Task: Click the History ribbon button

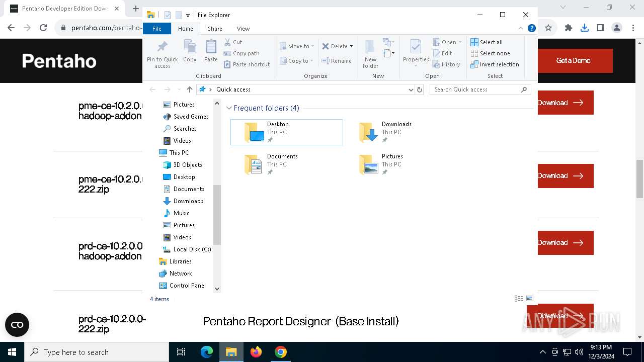Action: click(447, 64)
